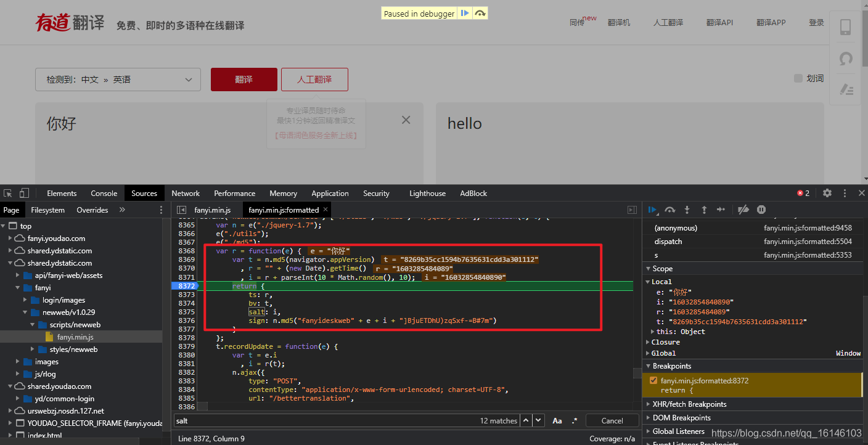The width and height of the screenshot is (868, 445).
Task: Select fanyi.min.js file in tree
Action: click(75, 337)
